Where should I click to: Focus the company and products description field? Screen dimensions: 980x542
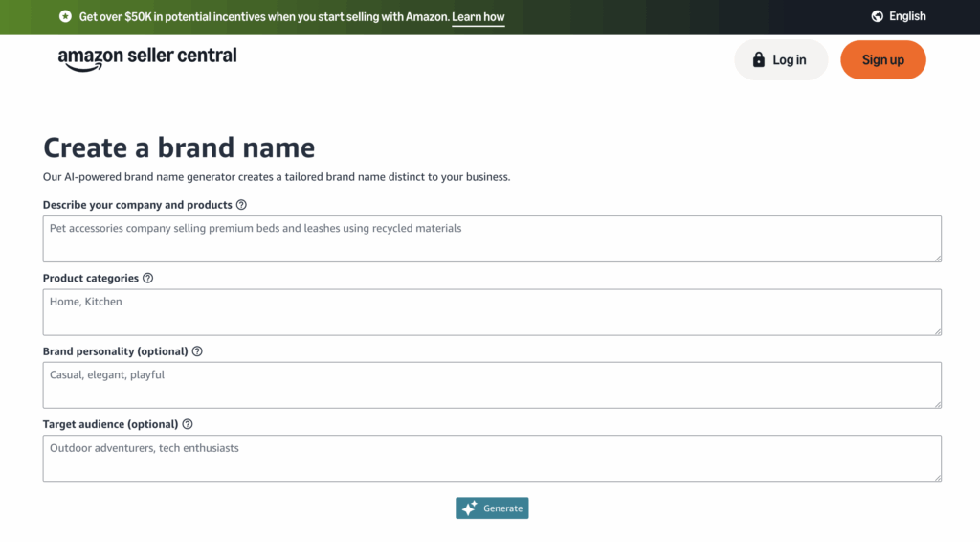(492, 238)
